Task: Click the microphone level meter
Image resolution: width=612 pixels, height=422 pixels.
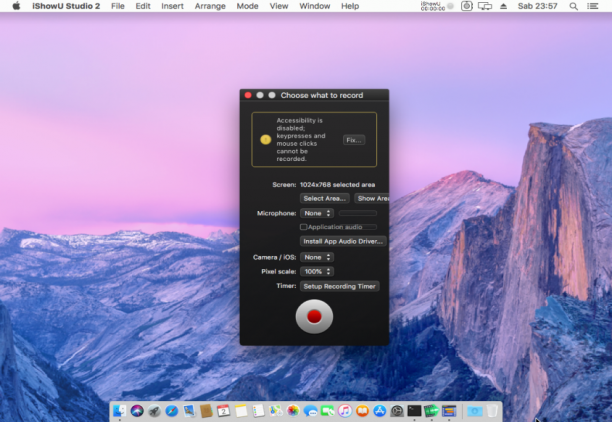Action: coord(358,213)
